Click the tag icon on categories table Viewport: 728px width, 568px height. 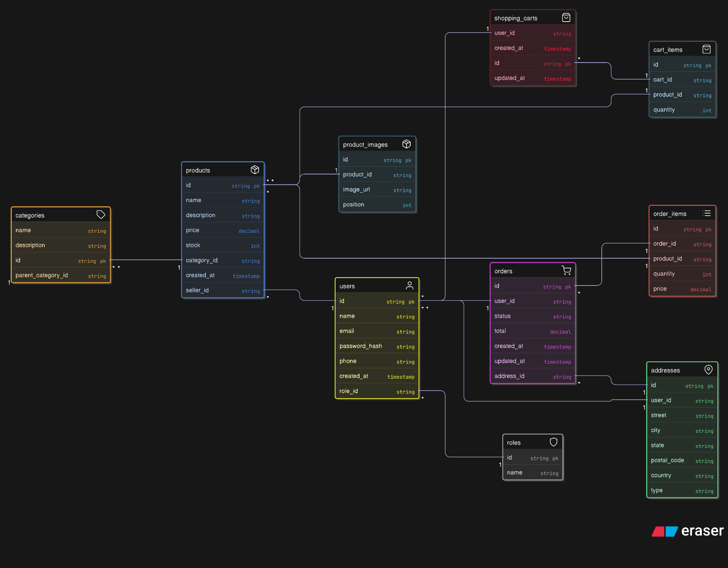click(x=100, y=215)
